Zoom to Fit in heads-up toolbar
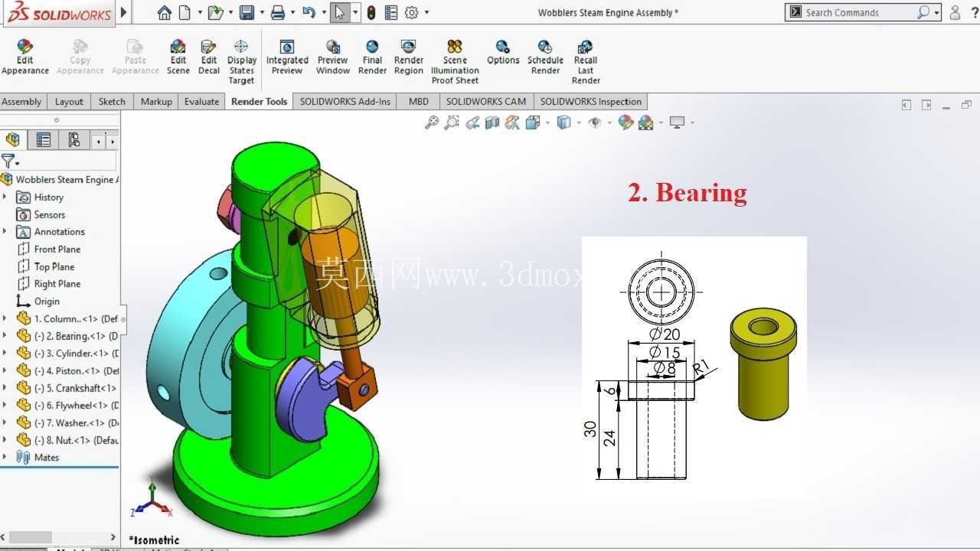 click(x=432, y=122)
